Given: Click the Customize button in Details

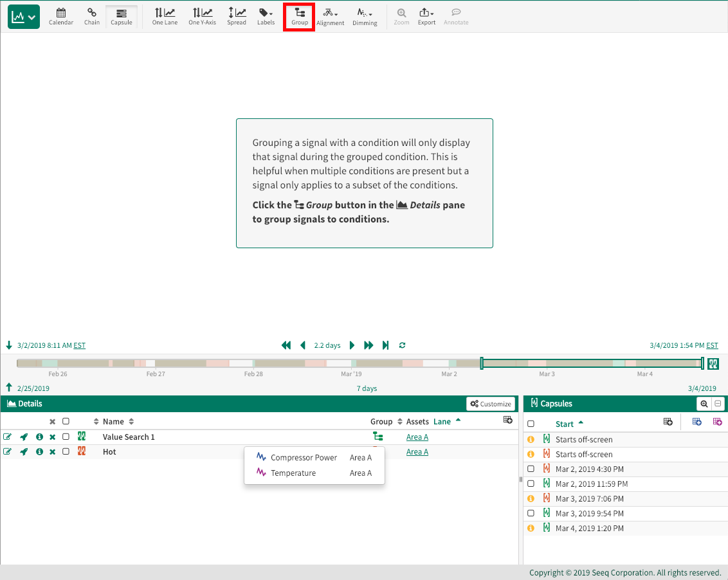Looking at the screenshot, I should (491, 404).
